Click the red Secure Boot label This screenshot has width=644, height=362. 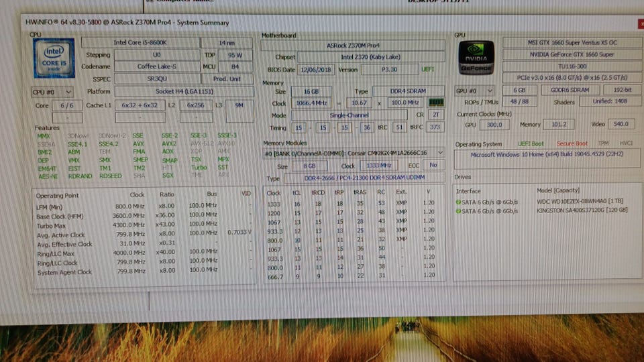pos(572,143)
